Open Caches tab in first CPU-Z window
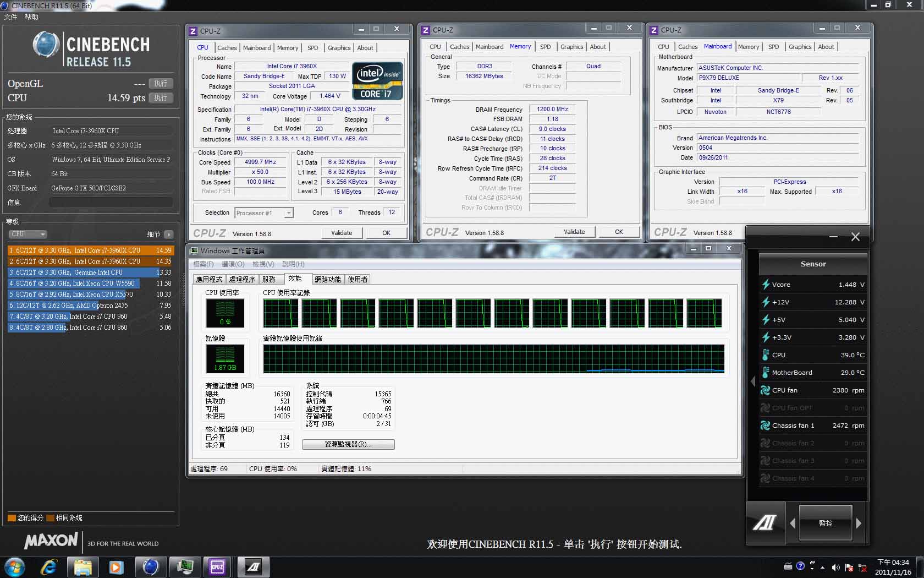This screenshot has width=924, height=578. [x=227, y=48]
